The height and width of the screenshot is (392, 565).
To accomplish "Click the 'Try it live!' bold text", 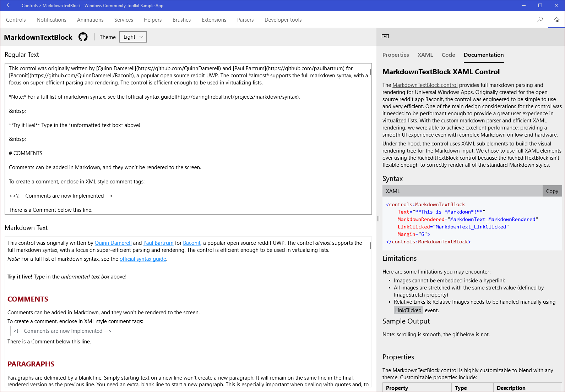I will [x=20, y=277].
